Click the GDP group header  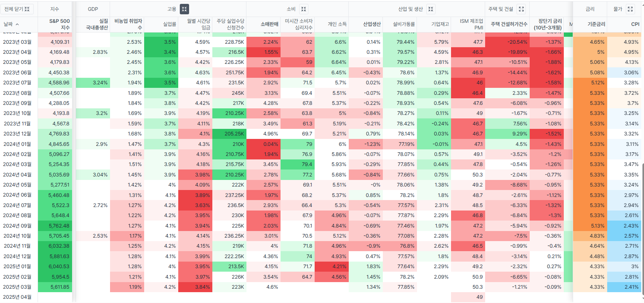[93, 9]
